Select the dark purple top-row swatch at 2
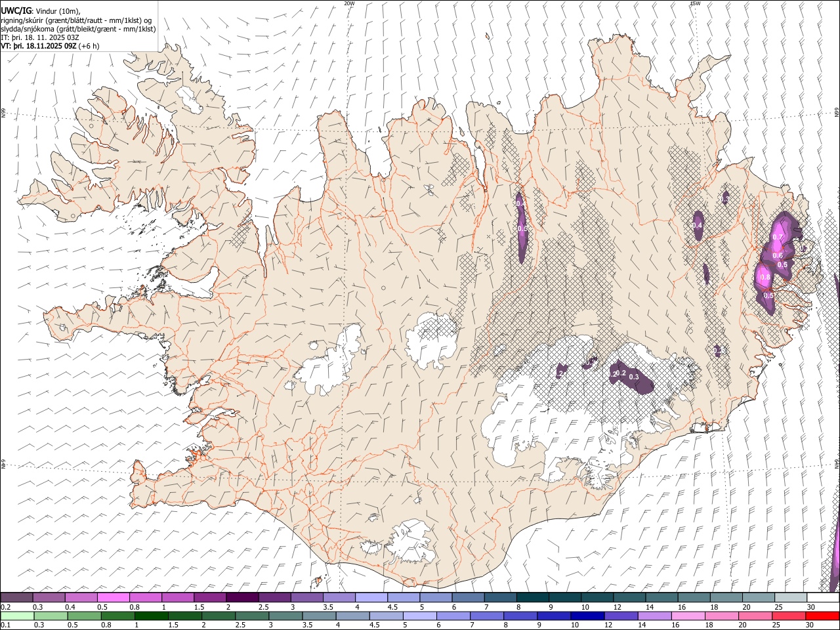This screenshot has width=840, height=630. [x=242, y=598]
